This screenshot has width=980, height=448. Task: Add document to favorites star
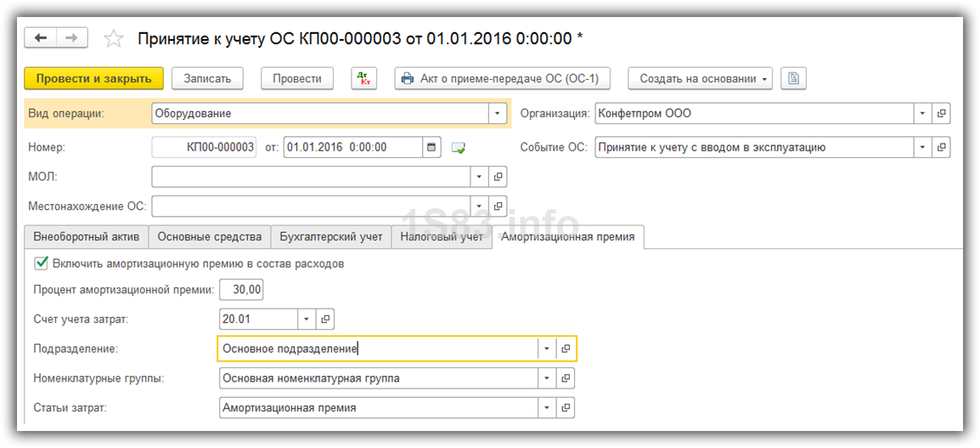[114, 39]
